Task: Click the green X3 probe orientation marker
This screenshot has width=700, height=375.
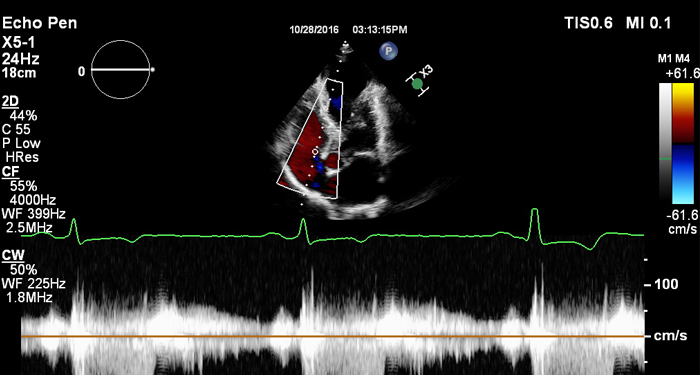Action: click(417, 83)
